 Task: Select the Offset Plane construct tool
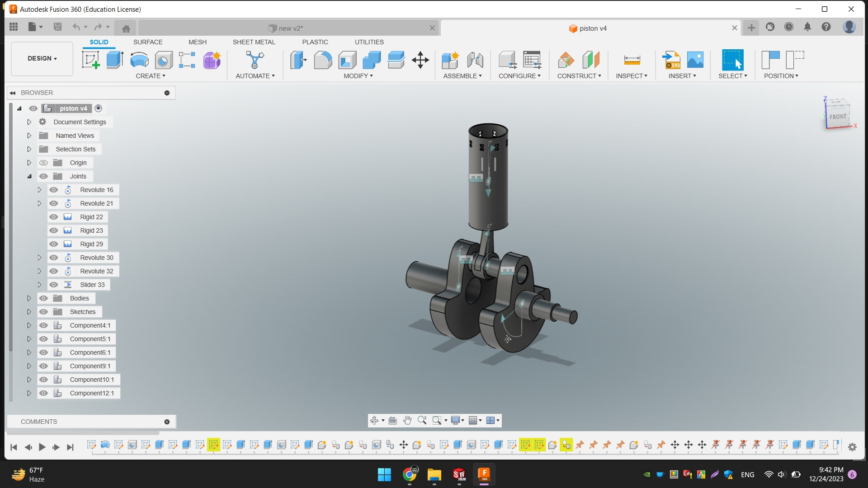click(x=566, y=60)
